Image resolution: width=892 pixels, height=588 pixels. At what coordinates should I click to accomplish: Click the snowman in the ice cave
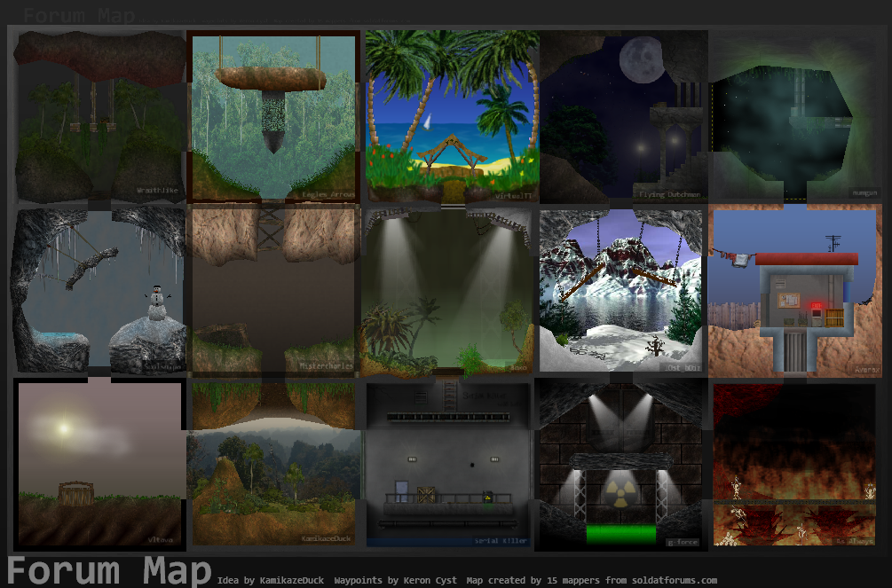[156, 302]
